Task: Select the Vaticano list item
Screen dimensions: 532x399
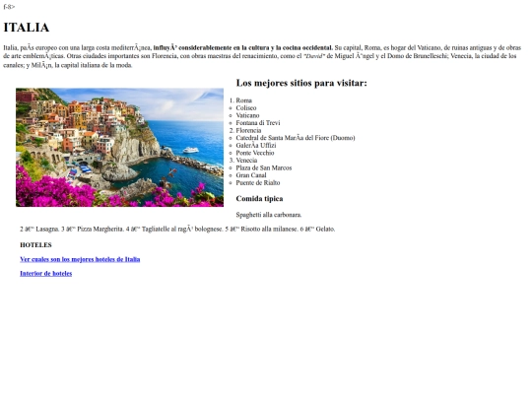Action: point(247,115)
